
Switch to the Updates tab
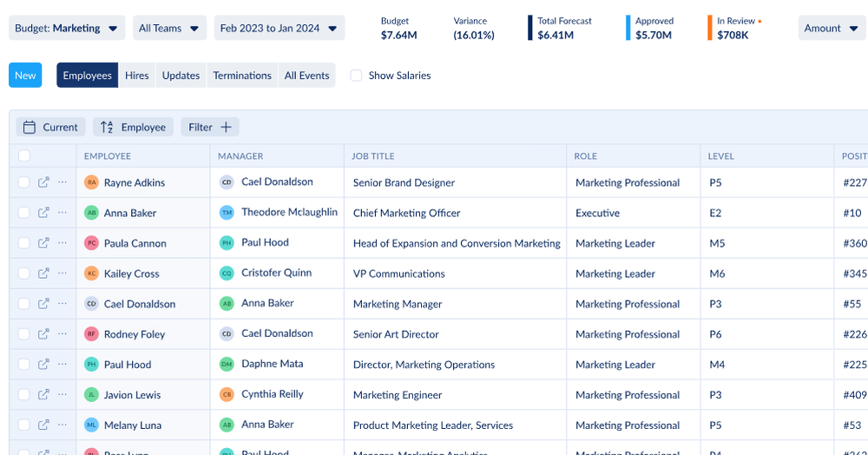tap(181, 76)
